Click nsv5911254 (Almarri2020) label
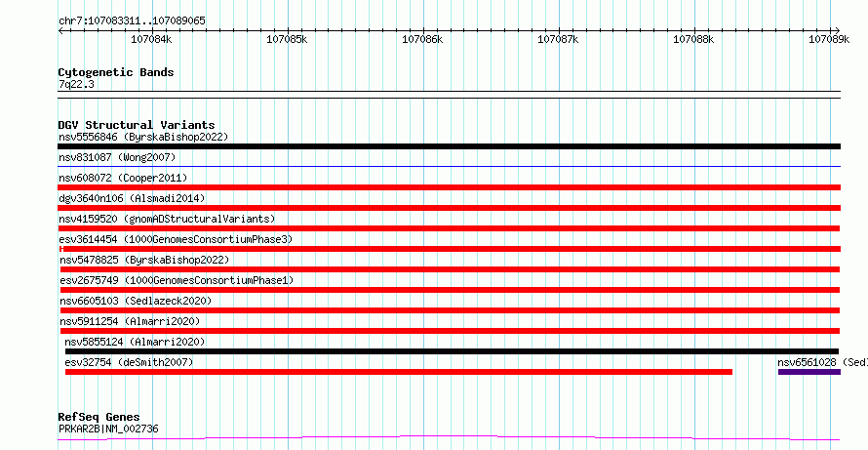 [x=130, y=321]
